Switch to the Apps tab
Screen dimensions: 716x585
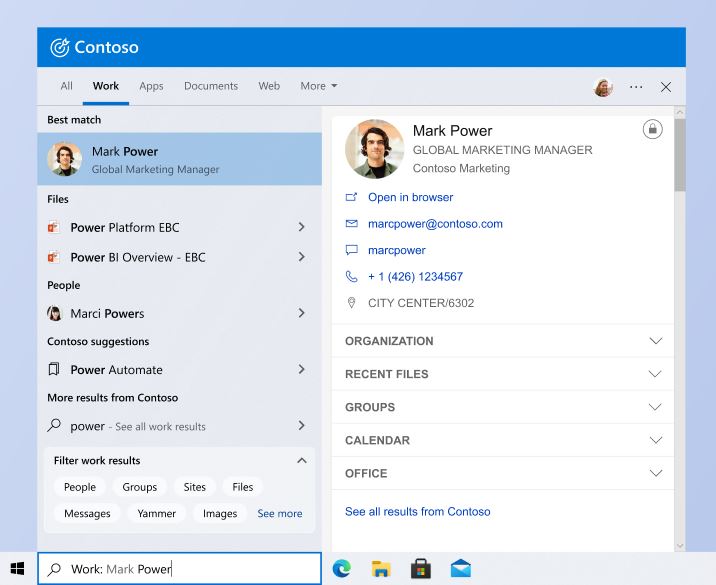tap(151, 86)
